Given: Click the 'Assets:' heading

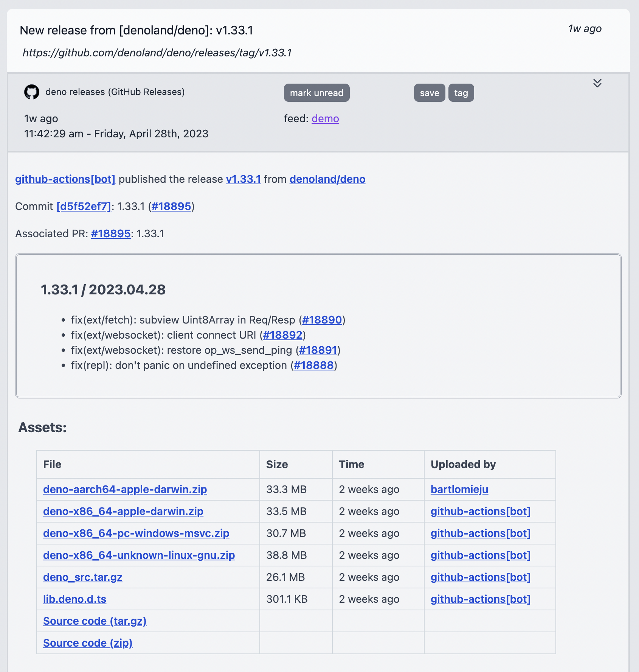Looking at the screenshot, I should click(42, 427).
